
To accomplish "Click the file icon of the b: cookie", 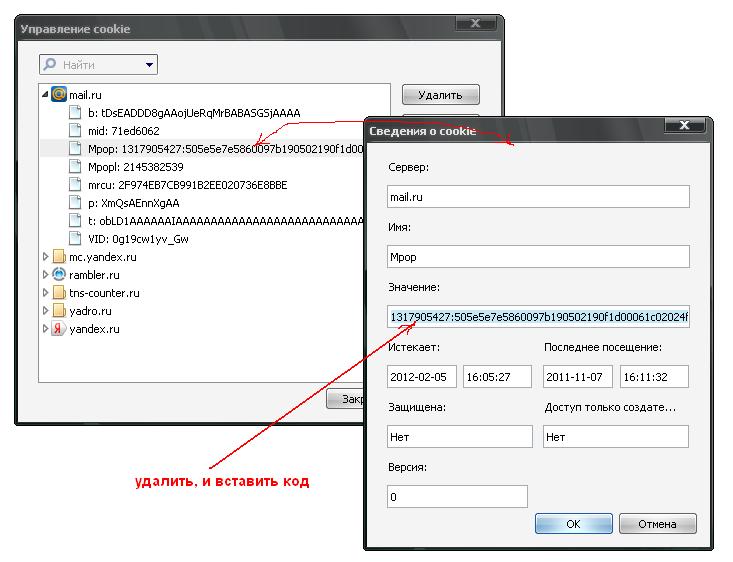I will (75, 112).
